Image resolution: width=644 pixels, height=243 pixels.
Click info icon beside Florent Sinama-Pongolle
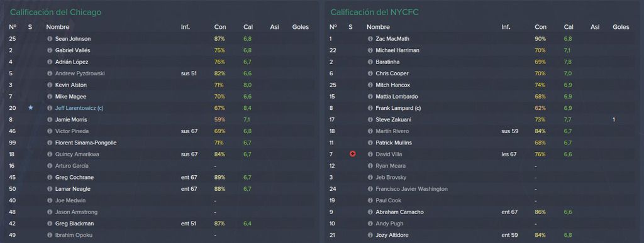(50, 143)
